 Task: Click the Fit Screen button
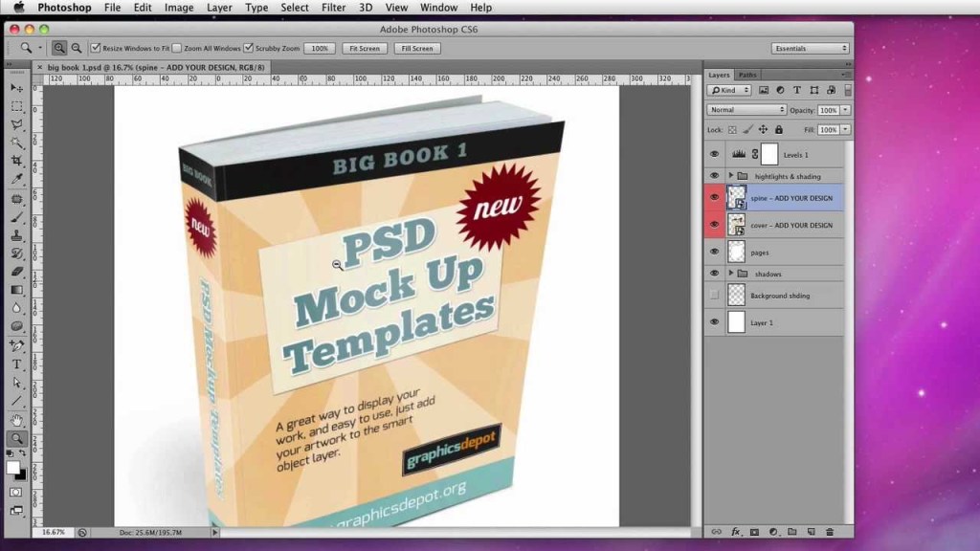[x=363, y=47]
